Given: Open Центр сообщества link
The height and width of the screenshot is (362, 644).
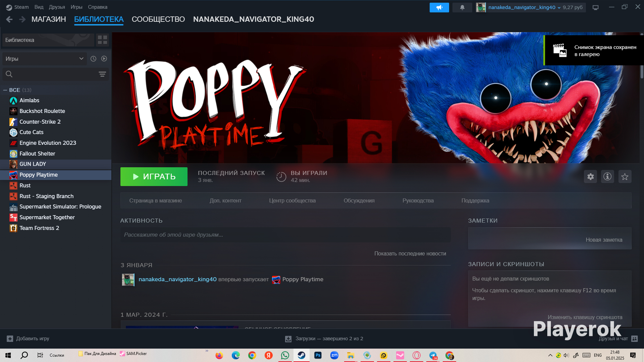Looking at the screenshot, I should coord(292,201).
